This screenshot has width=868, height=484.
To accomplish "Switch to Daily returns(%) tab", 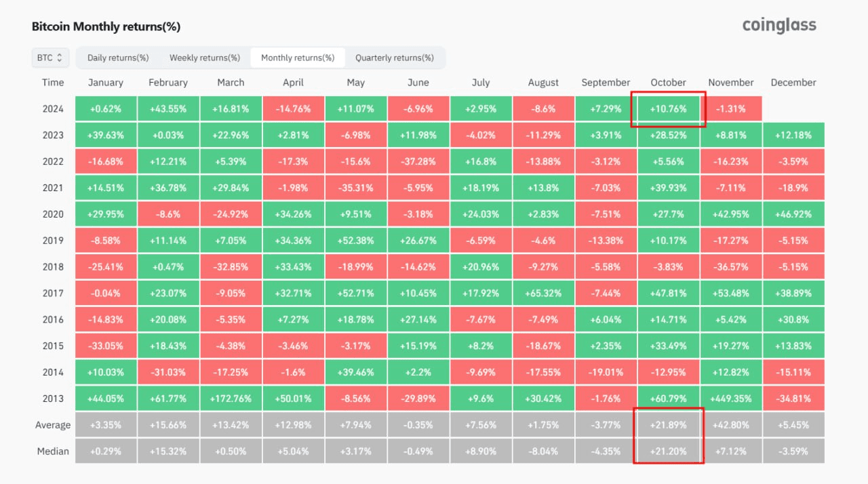I will tap(118, 58).
